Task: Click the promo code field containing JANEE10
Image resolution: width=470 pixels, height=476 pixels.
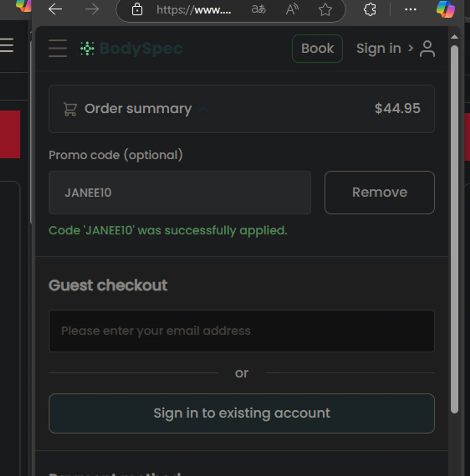Action: tap(180, 193)
